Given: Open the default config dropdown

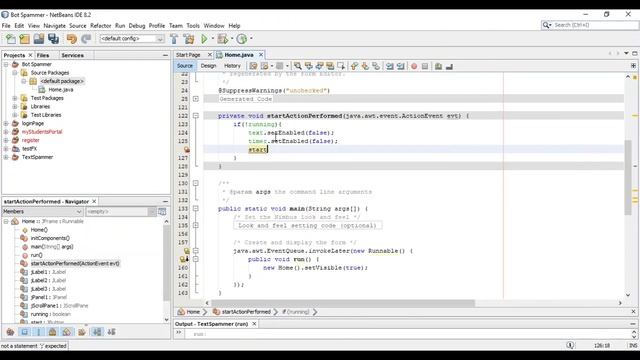Looking at the screenshot, I should (132, 39).
